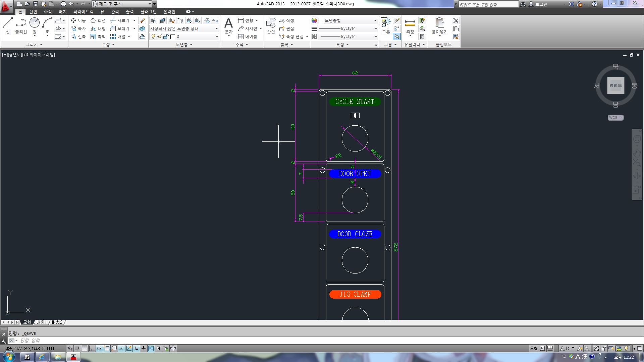Viewport: 644px width, 362px height.
Task: Select the Circle drawing tool
Action: pyautogui.click(x=34, y=23)
